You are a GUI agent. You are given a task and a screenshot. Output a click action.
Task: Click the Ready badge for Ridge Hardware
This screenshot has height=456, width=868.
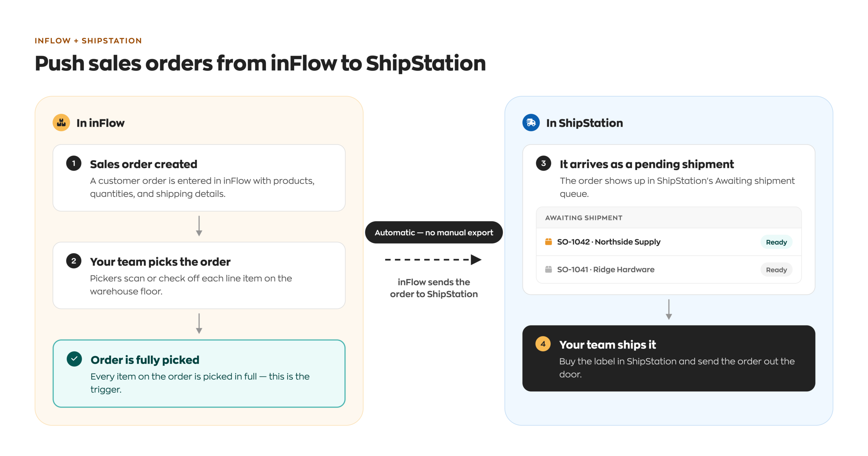776,270
